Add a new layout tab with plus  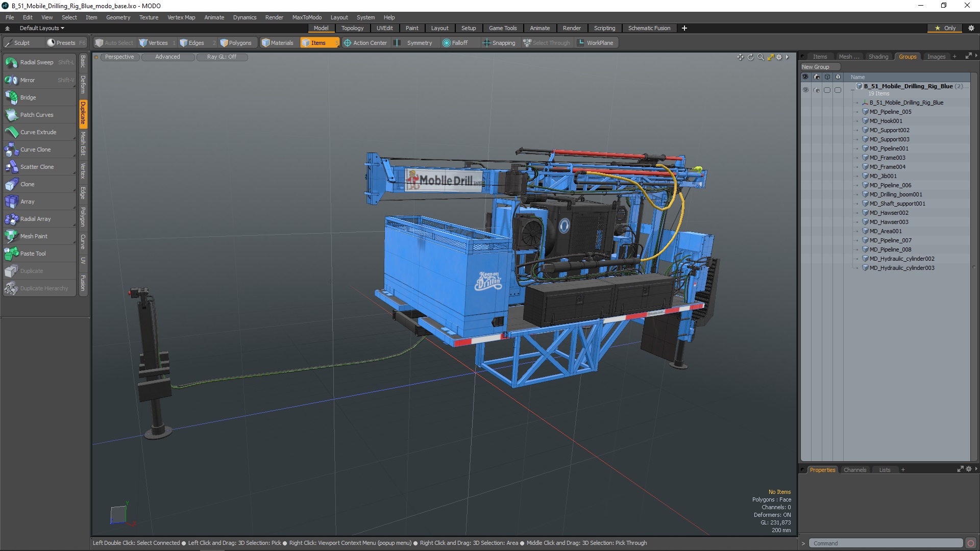pos(684,28)
